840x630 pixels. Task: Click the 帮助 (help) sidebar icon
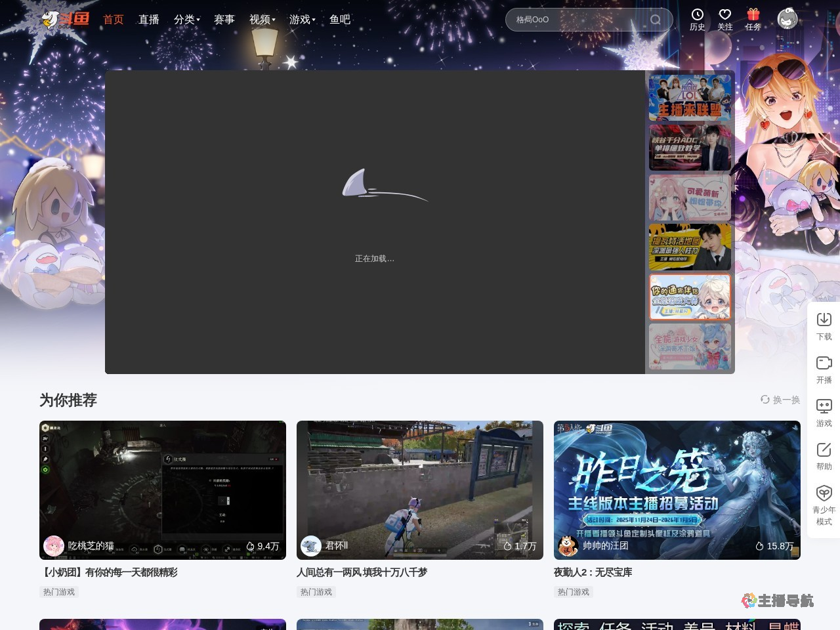(x=824, y=455)
